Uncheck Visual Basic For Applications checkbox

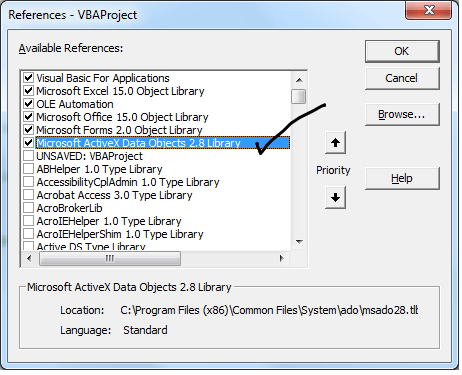pyautogui.click(x=28, y=78)
